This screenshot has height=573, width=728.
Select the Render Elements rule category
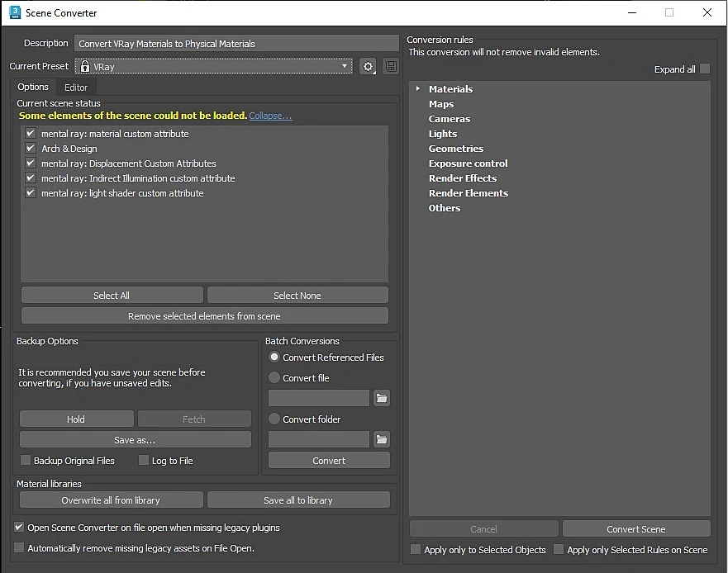(x=469, y=193)
